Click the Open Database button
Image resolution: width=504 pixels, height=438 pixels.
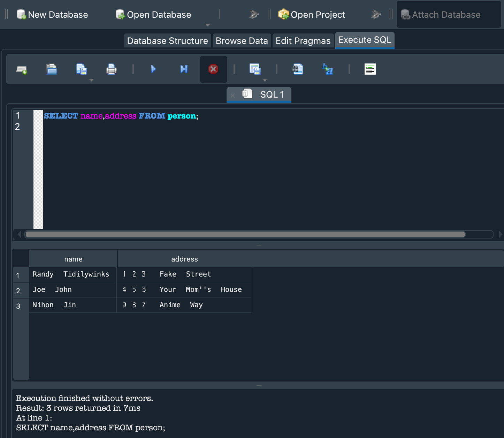[153, 15]
